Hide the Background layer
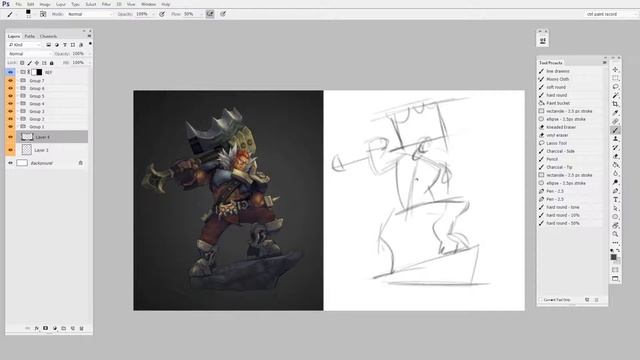The width and height of the screenshot is (640, 360). click(10, 163)
